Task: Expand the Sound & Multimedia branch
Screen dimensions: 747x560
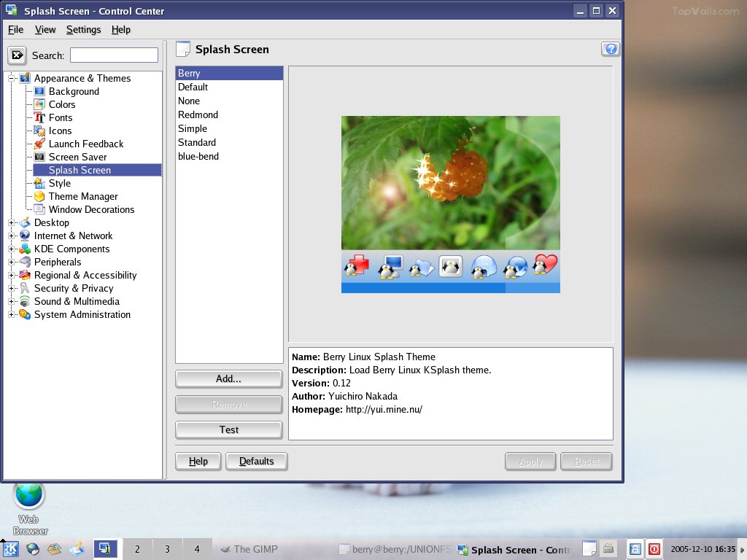Action: click(12, 301)
